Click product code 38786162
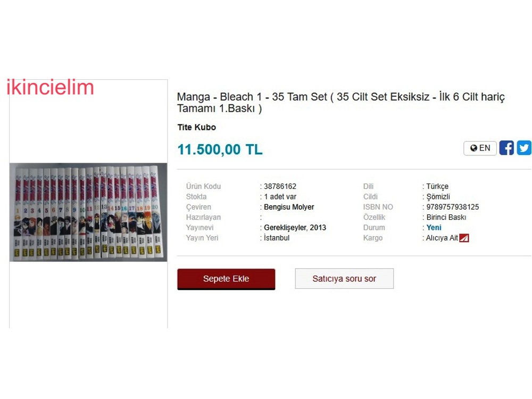The height and width of the screenshot is (399, 532). click(280, 186)
